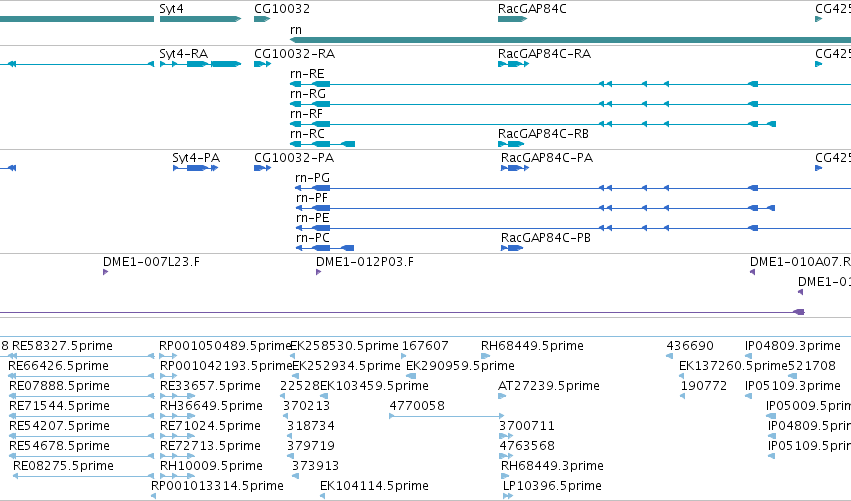851x501 pixels.
Task: Click the RE71544.5prime EST label
Action: tap(59, 406)
